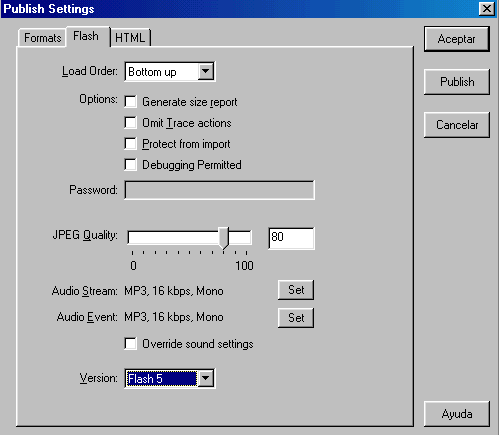Enable Generate size report checkbox
Screen dimensions: 500x435
(x=130, y=101)
